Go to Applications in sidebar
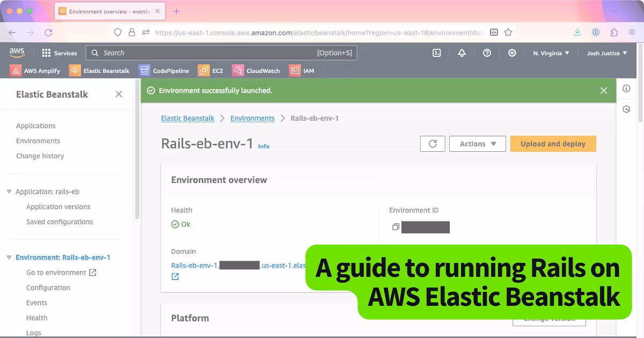This screenshot has height=338, width=644. pyautogui.click(x=36, y=126)
